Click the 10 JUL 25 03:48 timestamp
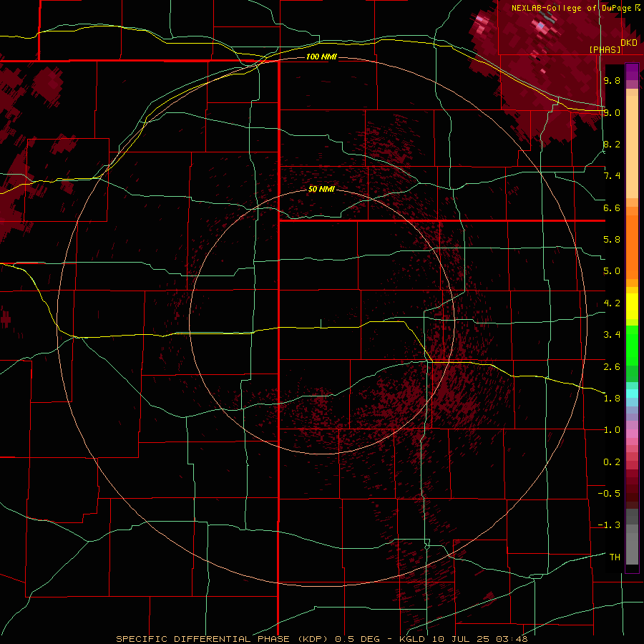Image resolution: width=644 pixels, height=644 pixels. pos(479,639)
